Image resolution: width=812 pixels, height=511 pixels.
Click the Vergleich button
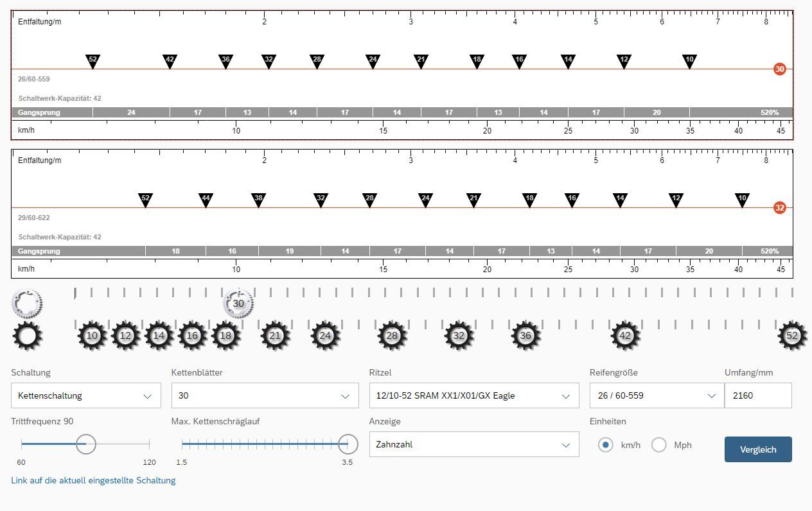(758, 449)
